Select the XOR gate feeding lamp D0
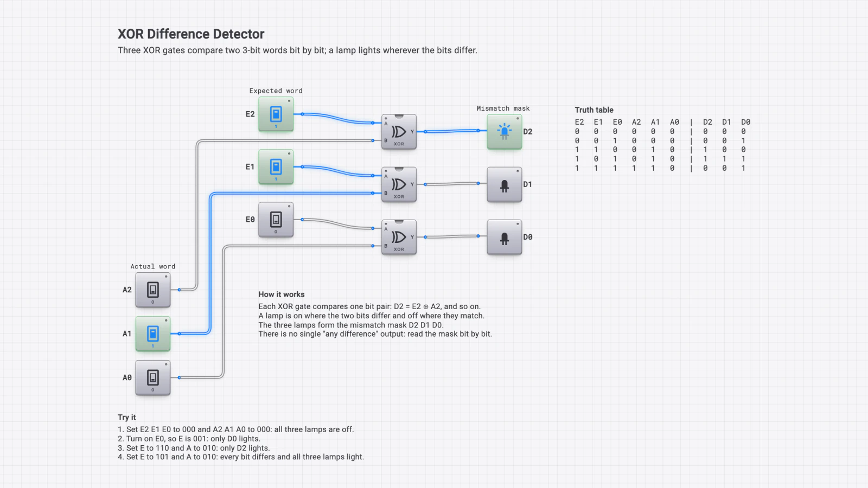This screenshot has height=488, width=868. pos(399,237)
